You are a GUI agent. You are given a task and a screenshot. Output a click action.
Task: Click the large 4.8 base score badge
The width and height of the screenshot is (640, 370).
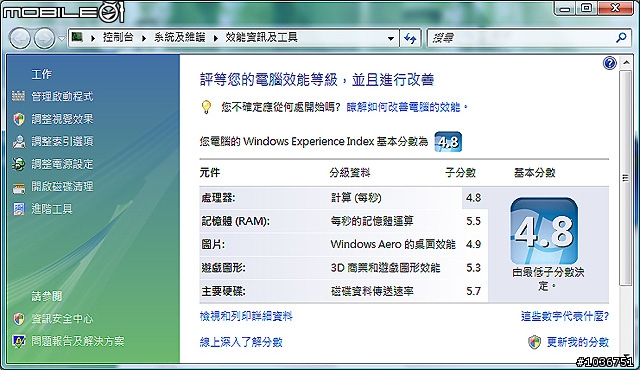544,231
